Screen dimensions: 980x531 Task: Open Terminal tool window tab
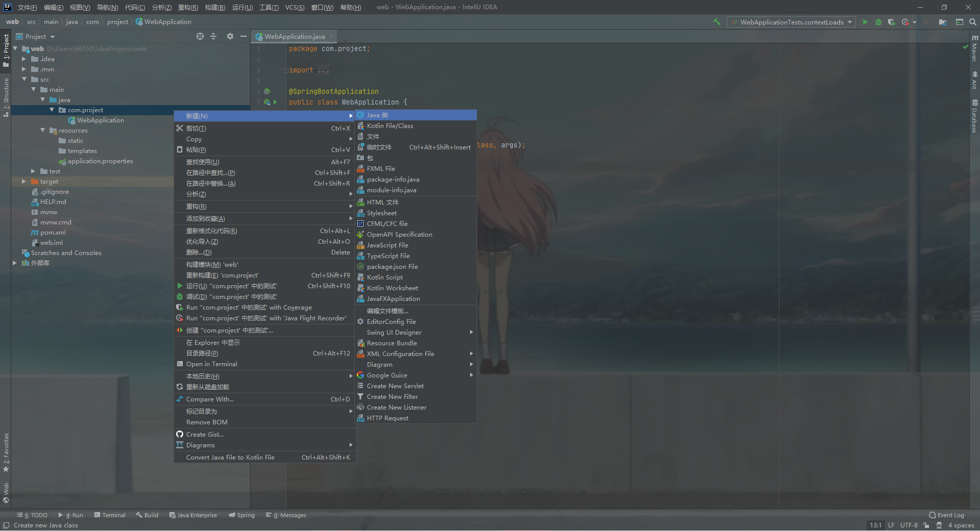[110, 515]
